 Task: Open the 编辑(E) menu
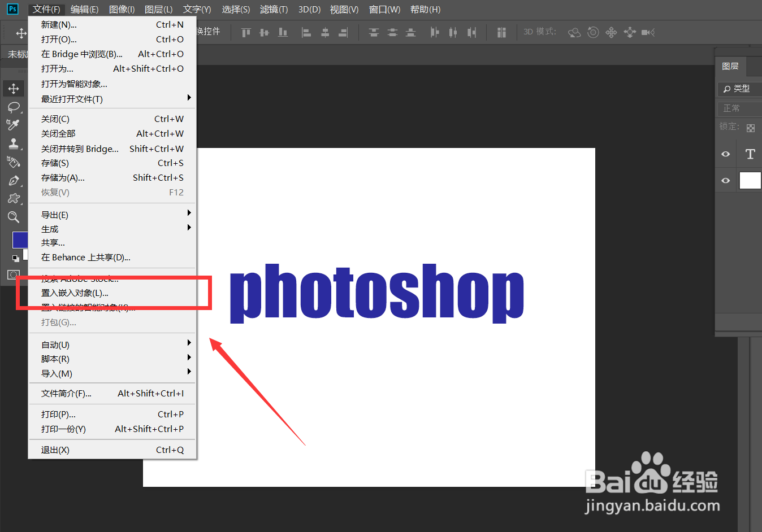tap(84, 10)
